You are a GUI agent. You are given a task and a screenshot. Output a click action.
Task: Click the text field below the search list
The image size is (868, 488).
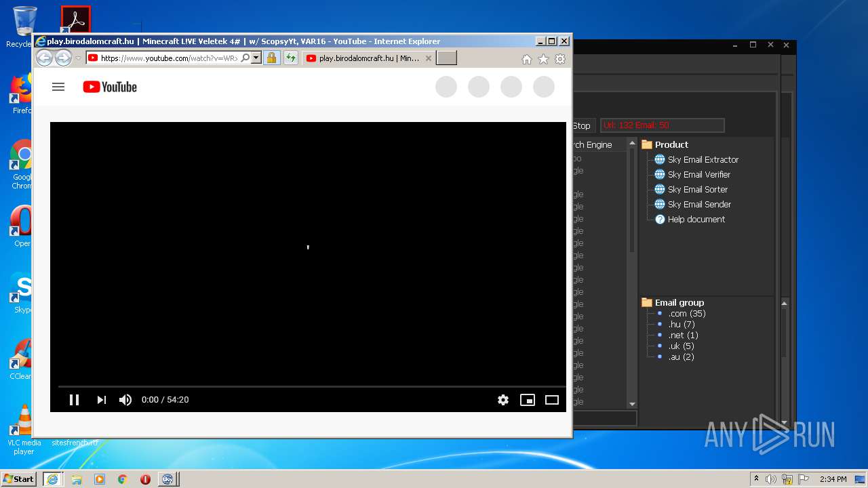click(x=605, y=418)
